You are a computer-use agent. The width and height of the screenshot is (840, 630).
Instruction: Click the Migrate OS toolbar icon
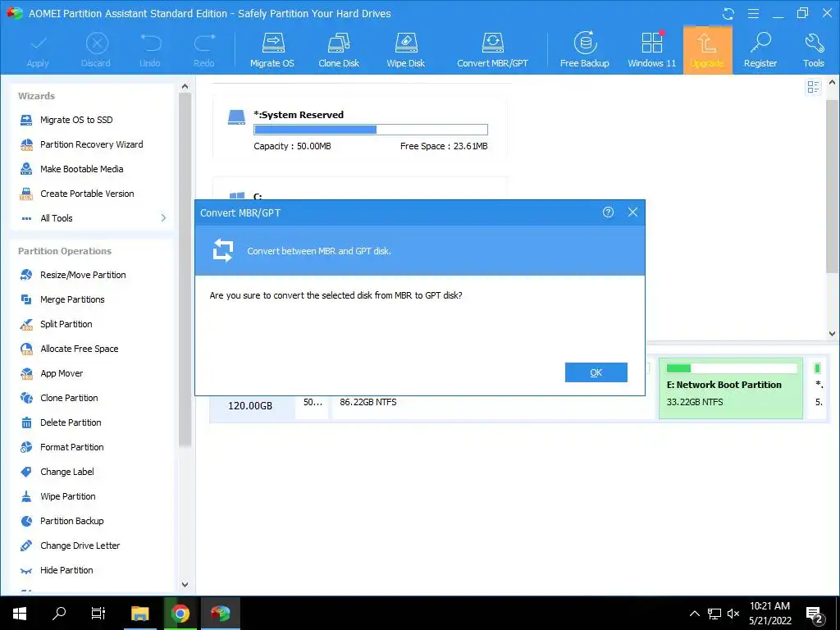(x=272, y=50)
